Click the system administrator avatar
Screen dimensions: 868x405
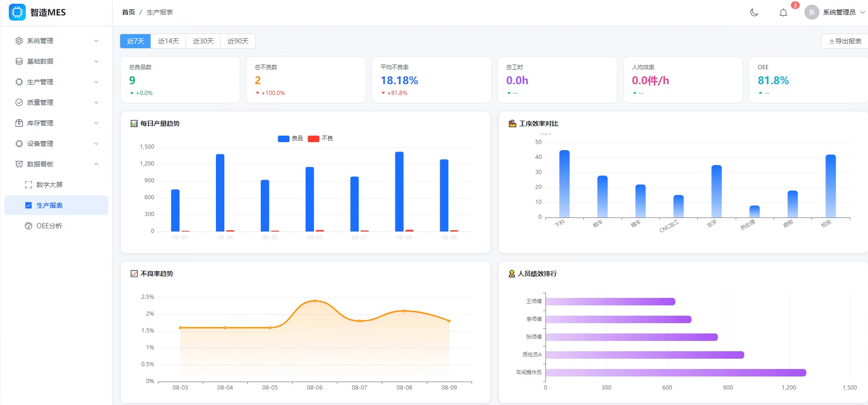click(812, 13)
